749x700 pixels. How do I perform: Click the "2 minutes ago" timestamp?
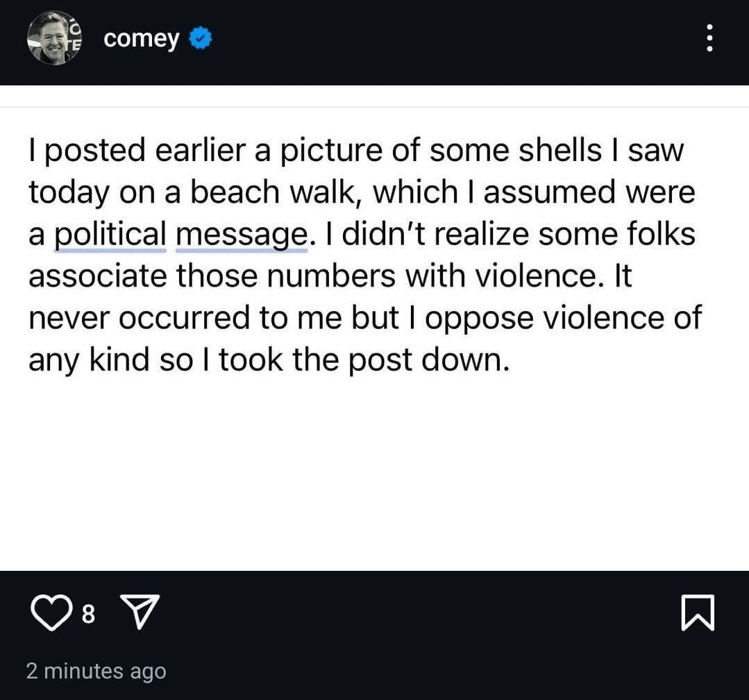point(96,671)
